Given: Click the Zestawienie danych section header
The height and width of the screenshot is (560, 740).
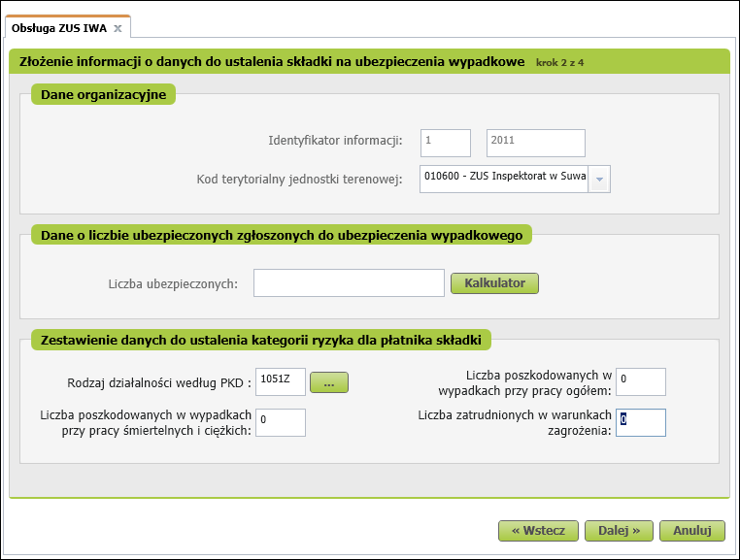Looking at the screenshot, I should (261, 339).
